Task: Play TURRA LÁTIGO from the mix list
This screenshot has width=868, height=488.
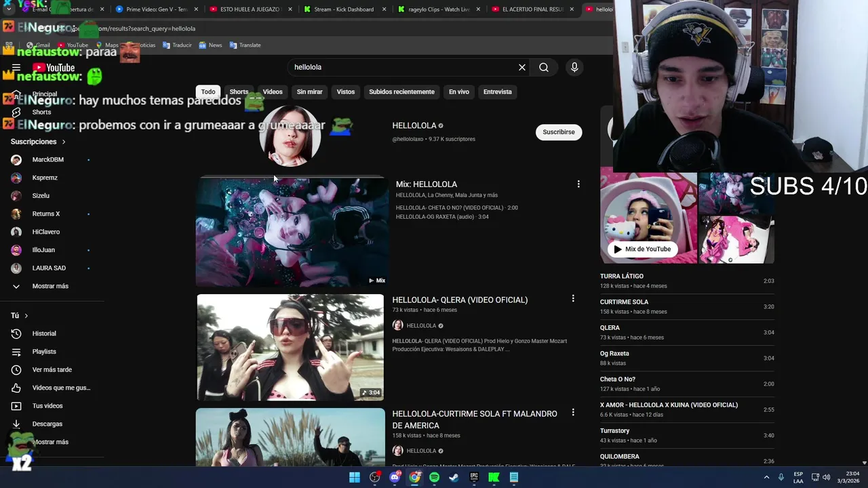Action: point(687,281)
